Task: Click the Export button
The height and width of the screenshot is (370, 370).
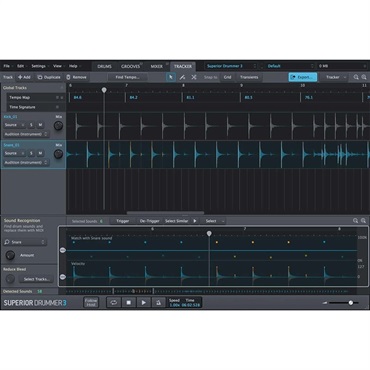Action: [x=303, y=77]
